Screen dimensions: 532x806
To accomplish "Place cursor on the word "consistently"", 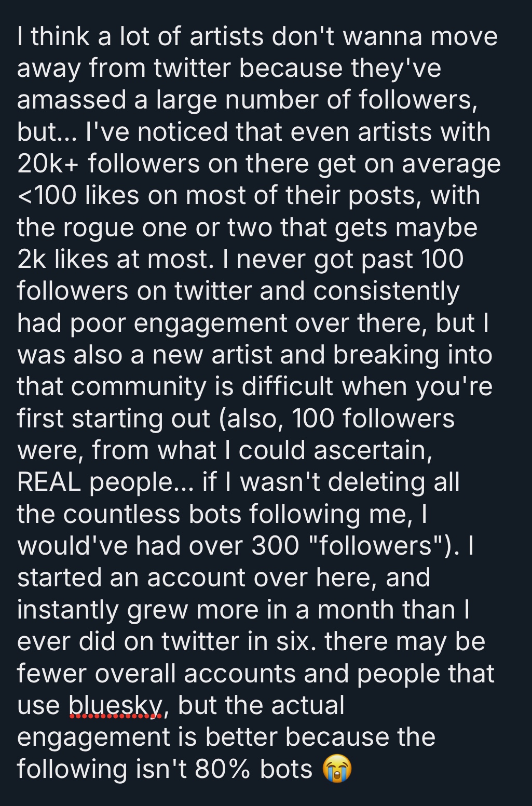I will (x=386, y=291).
